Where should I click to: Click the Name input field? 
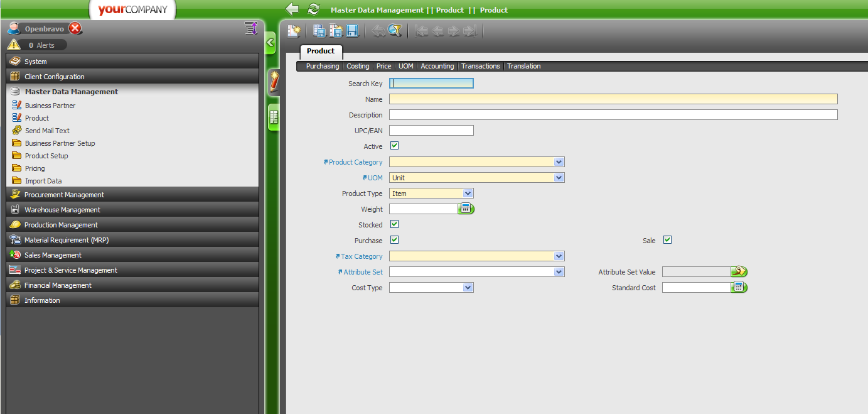[613, 99]
